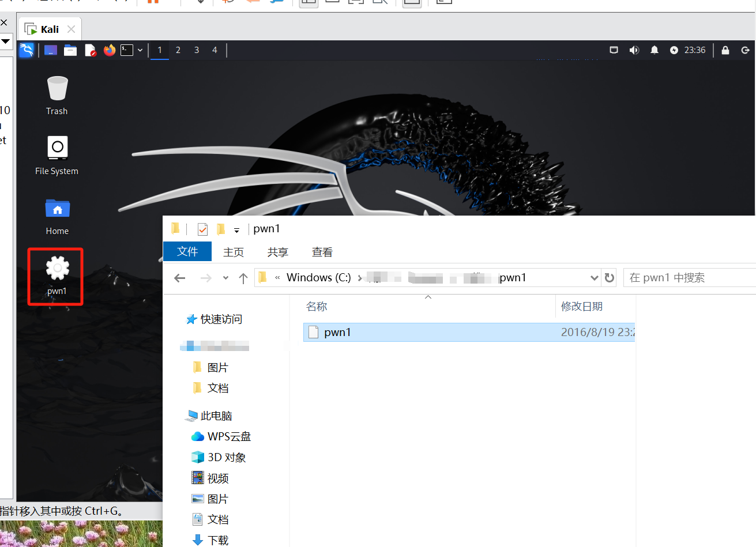Click the New Folder quick access icon
The image size is (756, 547).
(221, 229)
